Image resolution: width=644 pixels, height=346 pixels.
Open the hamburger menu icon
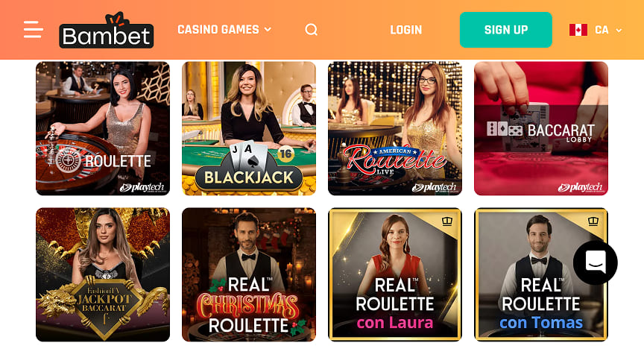(34, 30)
